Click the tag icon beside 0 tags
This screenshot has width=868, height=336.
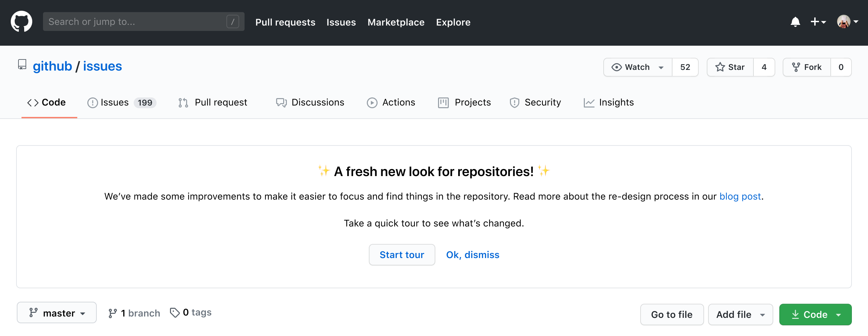[175, 313]
